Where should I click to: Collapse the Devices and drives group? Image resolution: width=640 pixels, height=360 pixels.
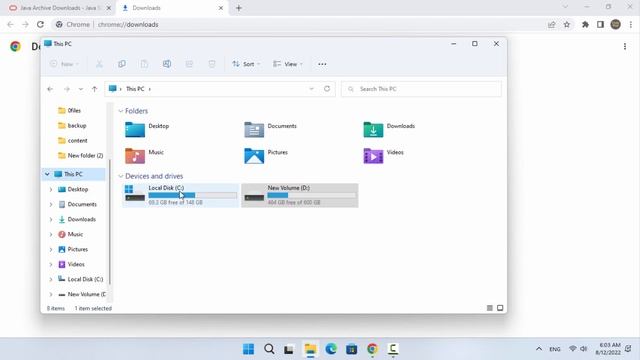121,176
